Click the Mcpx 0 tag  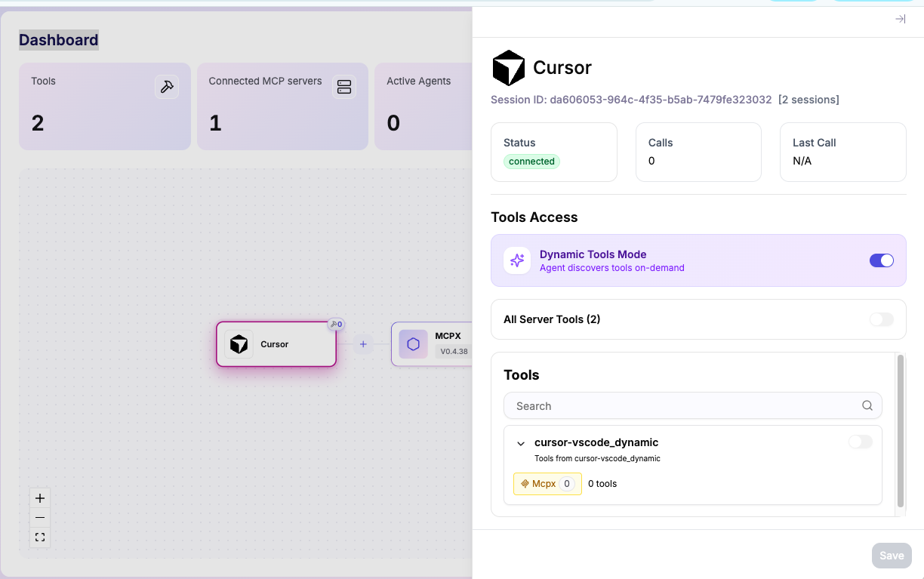point(547,484)
